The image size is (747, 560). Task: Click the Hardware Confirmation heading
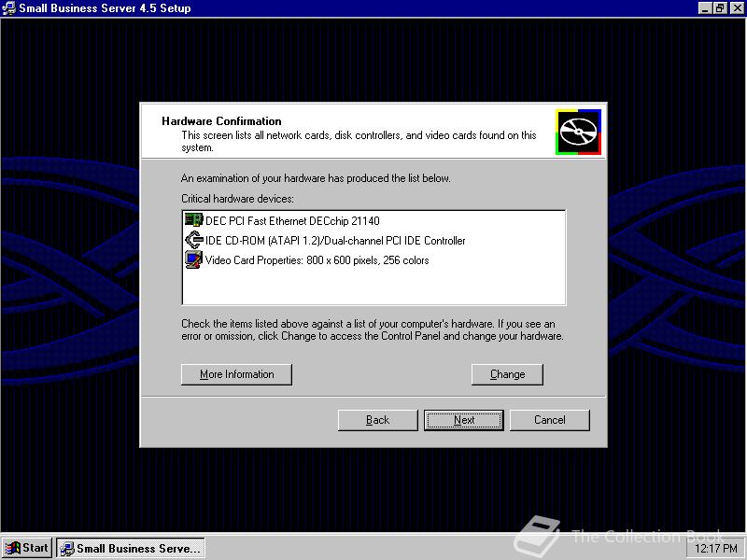221,121
